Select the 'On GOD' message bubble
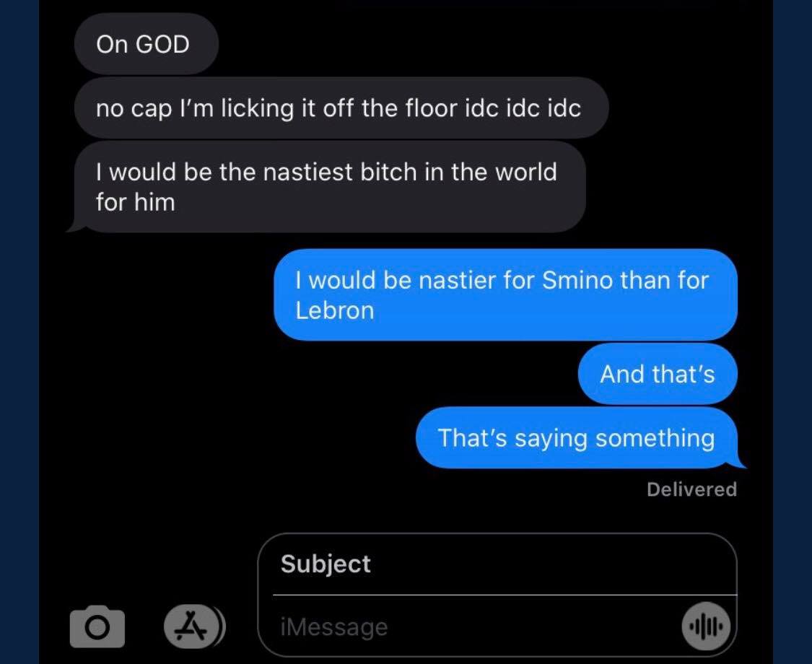Screen dimensions: 812x664 click(146, 44)
